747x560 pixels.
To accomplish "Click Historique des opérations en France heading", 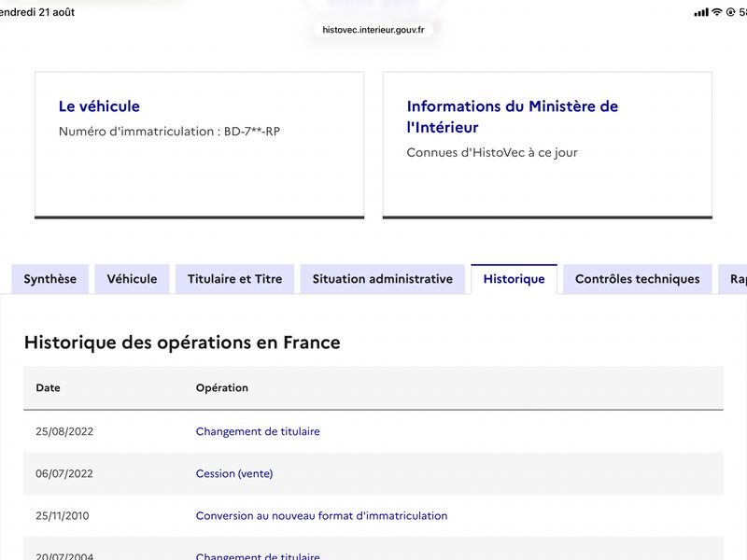I will 182,343.
